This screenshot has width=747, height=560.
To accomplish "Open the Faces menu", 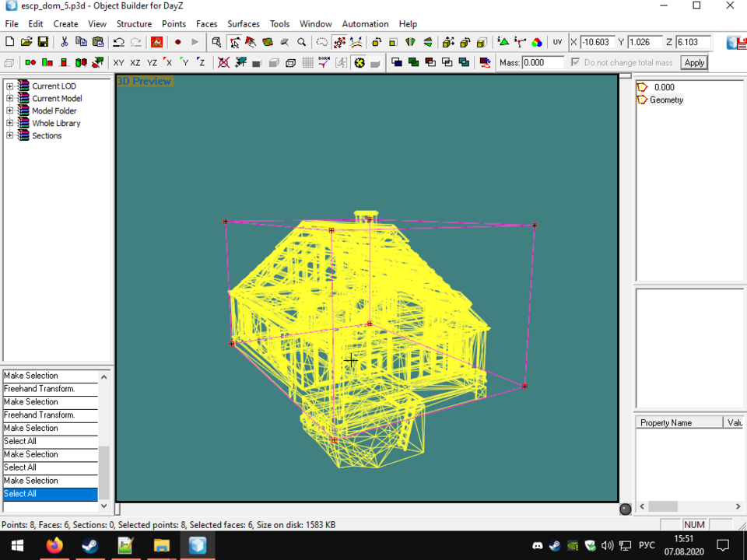I will click(x=207, y=24).
